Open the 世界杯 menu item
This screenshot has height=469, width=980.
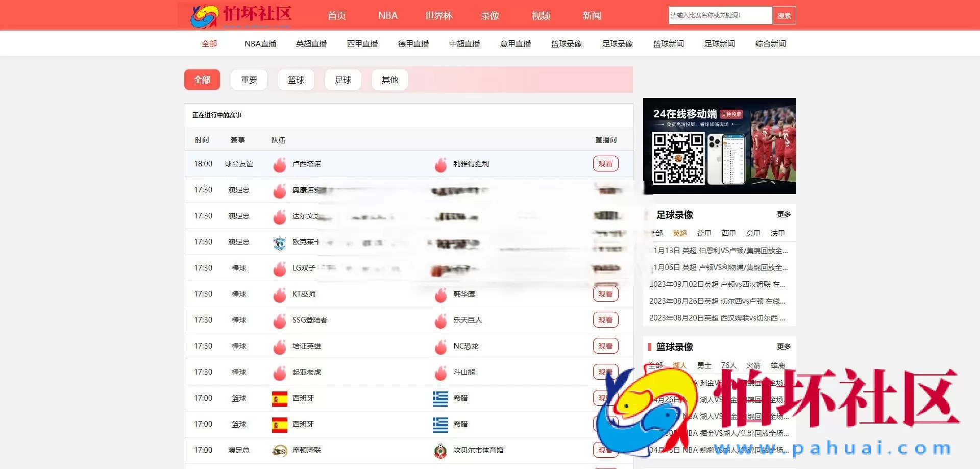coord(438,15)
